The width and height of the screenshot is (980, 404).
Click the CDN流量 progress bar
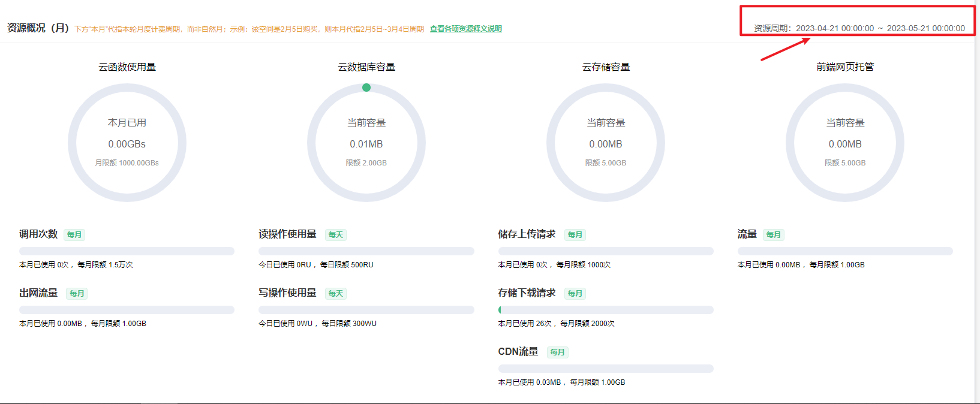[x=606, y=369]
